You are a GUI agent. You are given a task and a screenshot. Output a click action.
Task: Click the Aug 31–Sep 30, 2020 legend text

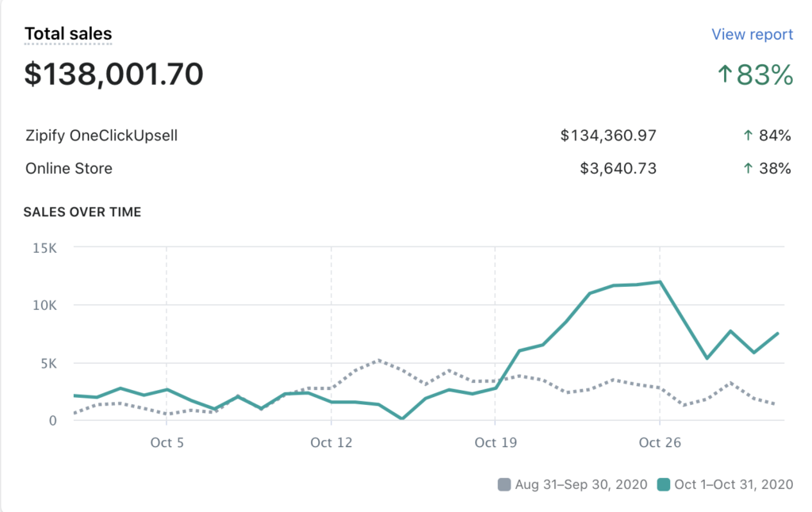click(x=581, y=484)
